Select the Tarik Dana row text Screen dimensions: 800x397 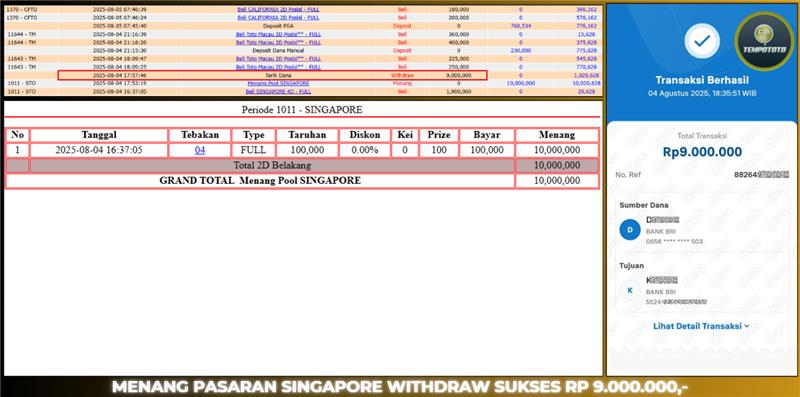[279, 75]
